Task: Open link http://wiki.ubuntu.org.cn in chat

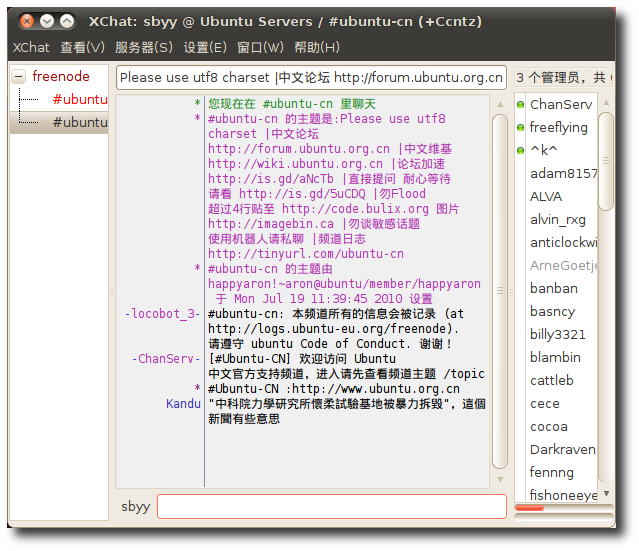Action: coord(295,164)
